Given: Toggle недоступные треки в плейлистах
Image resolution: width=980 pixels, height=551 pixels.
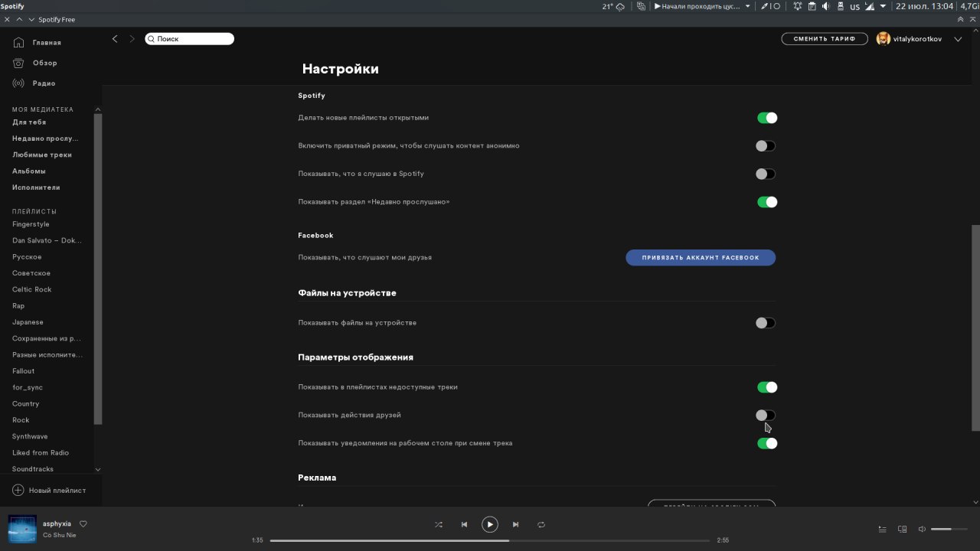Looking at the screenshot, I should (x=767, y=387).
